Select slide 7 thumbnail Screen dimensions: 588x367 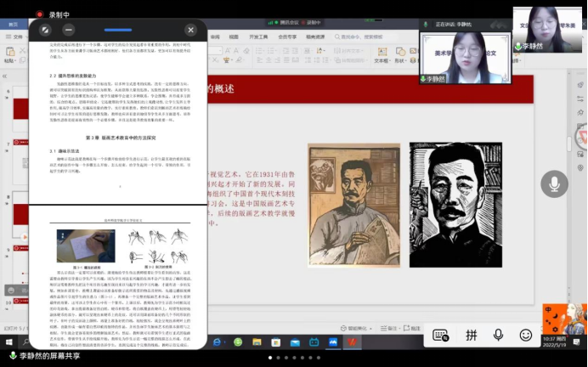tap(20, 162)
